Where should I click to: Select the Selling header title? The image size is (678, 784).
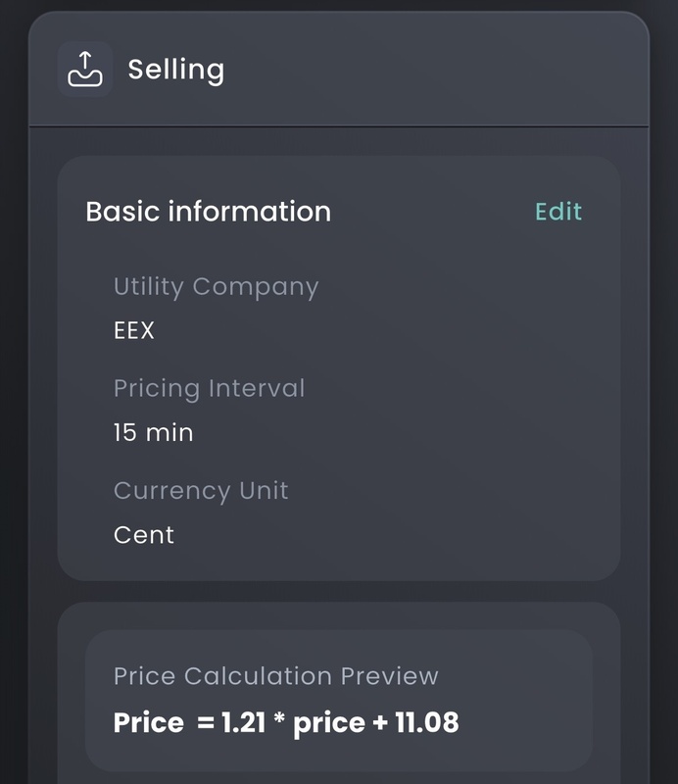pos(175,70)
